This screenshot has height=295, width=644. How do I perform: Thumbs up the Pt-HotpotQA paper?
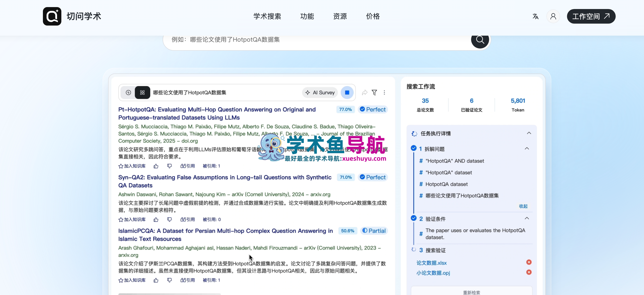coord(156,166)
